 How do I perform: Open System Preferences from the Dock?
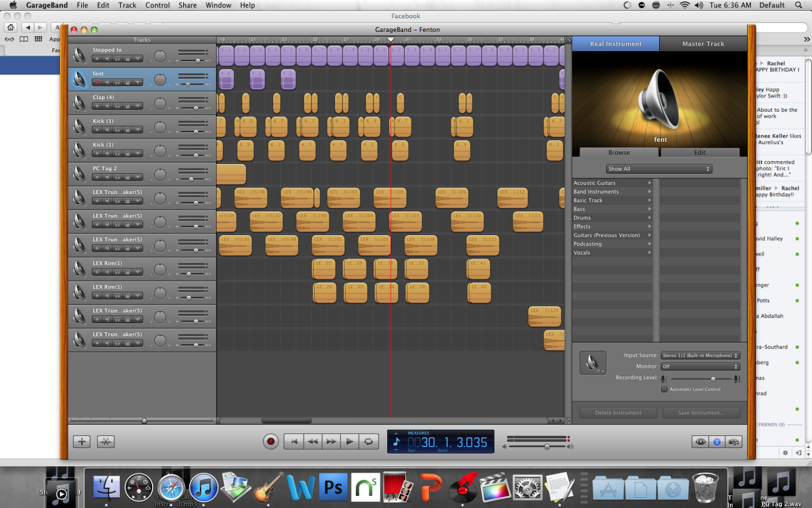(x=527, y=488)
